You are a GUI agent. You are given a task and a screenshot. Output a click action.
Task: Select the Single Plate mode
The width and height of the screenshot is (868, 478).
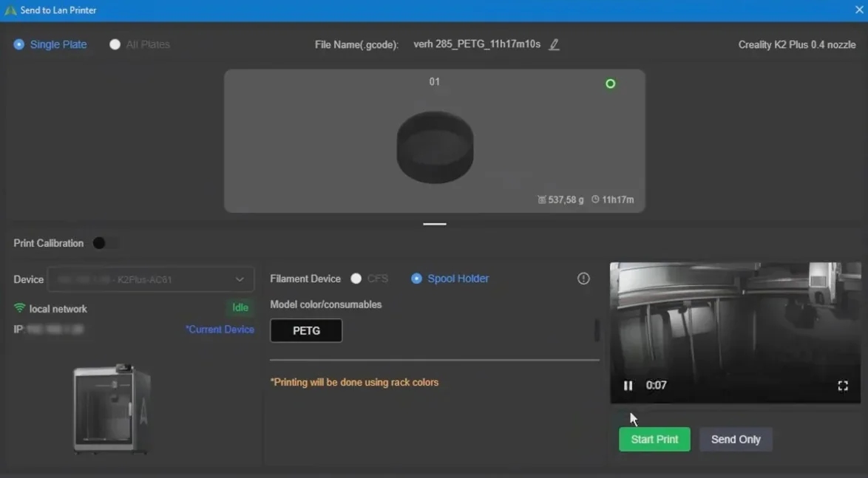17,44
